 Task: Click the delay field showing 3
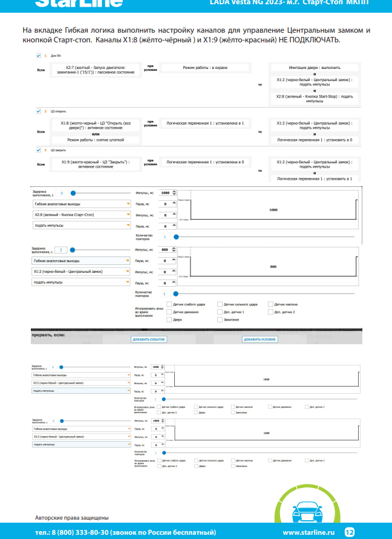pyautogui.click(x=61, y=250)
